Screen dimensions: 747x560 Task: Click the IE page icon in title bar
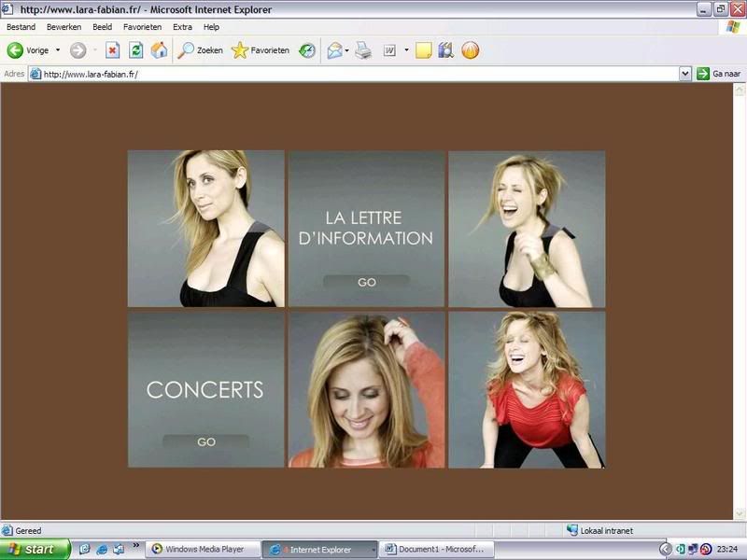pyautogui.click(x=7, y=9)
